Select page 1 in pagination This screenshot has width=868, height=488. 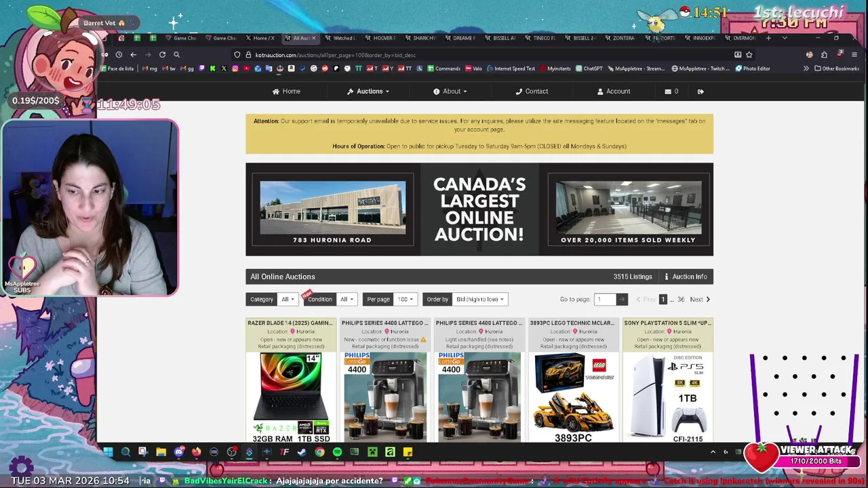tap(663, 299)
